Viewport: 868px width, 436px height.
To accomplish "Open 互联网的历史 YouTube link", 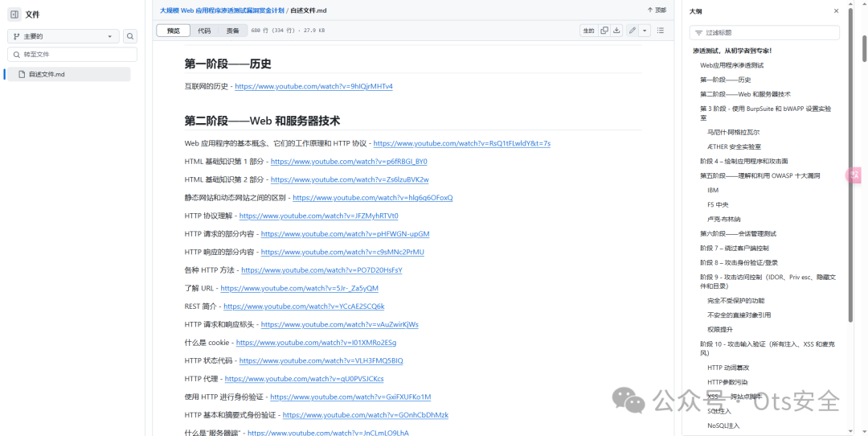I will click(314, 86).
